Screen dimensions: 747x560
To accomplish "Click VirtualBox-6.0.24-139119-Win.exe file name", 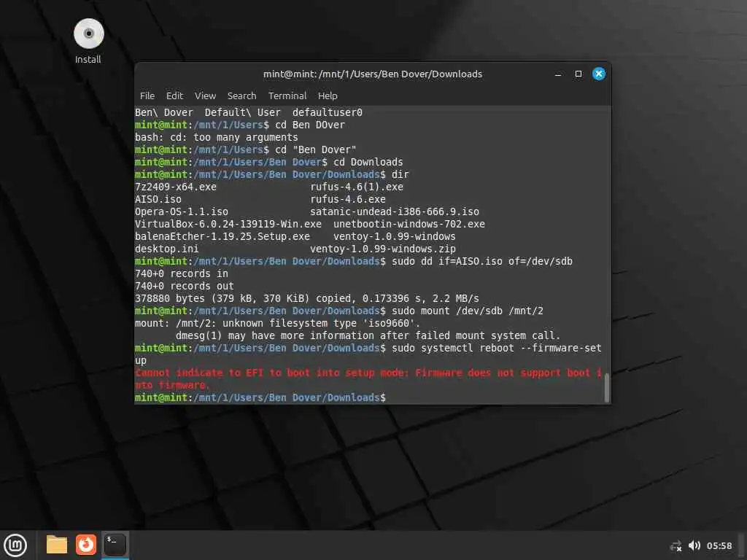I will [228, 224].
